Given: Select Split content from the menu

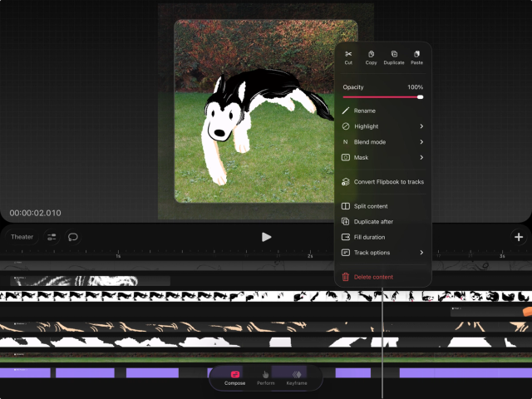Looking at the screenshot, I should [x=370, y=206].
